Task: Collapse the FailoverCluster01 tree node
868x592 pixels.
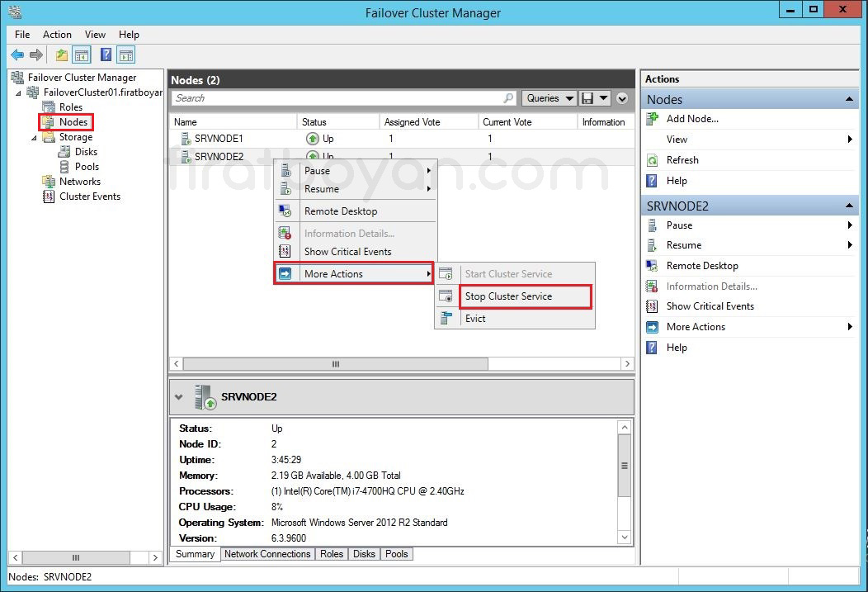Action: [18, 93]
